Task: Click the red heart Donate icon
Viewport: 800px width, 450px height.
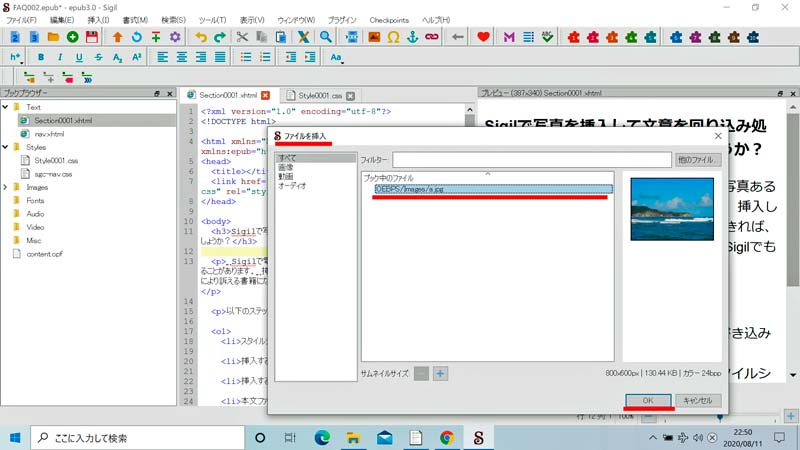Action: (484, 37)
